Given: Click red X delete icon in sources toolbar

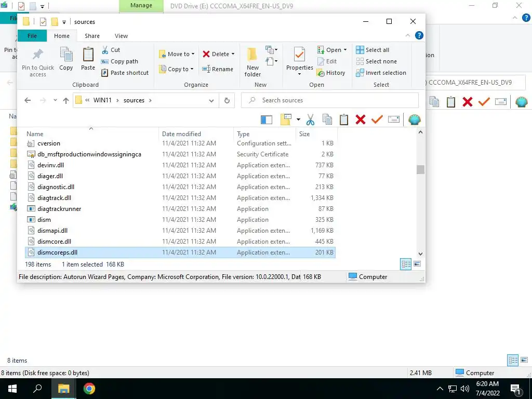Looking at the screenshot, I should (x=361, y=119).
